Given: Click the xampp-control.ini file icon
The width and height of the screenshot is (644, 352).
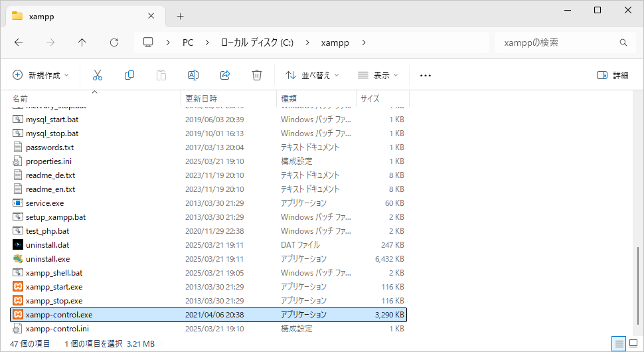Looking at the screenshot, I should click(18, 329).
